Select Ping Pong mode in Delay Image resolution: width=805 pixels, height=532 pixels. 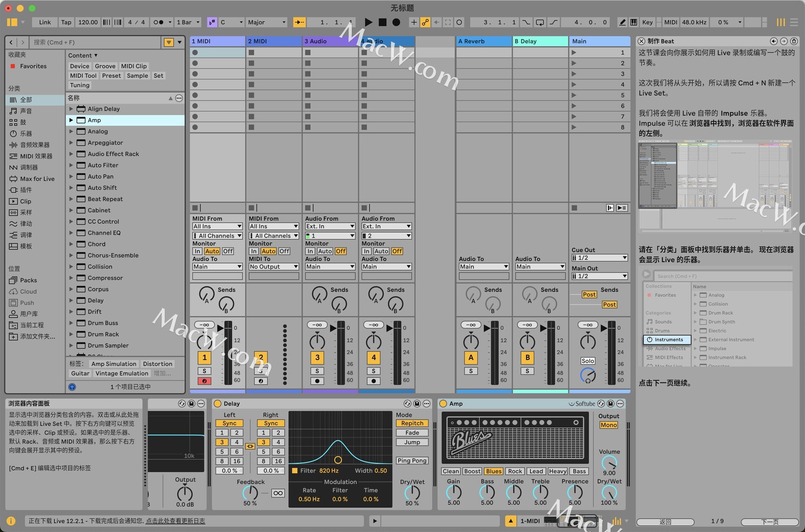(412, 460)
